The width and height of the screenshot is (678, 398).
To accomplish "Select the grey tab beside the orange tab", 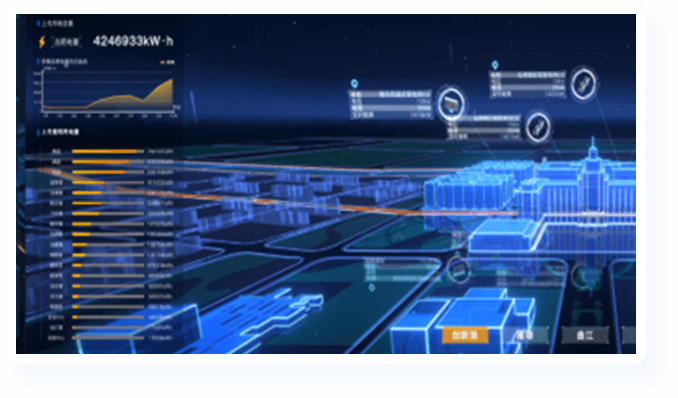I will click(525, 335).
